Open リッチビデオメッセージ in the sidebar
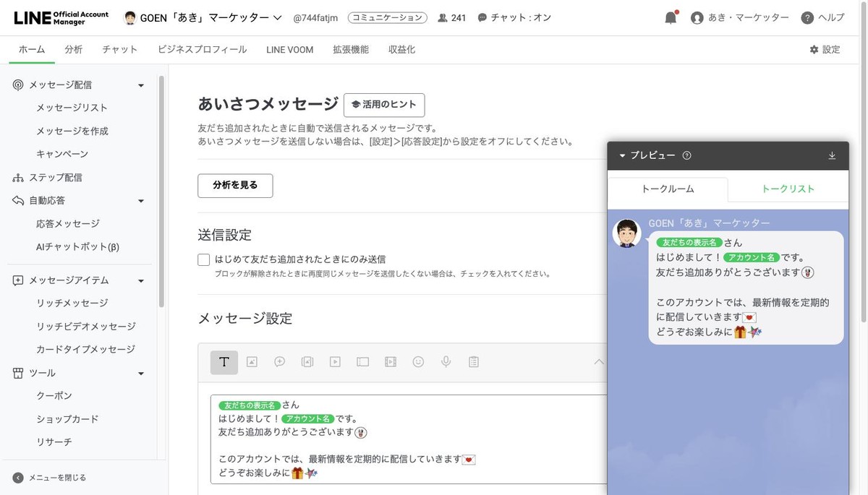Image resolution: width=868 pixels, height=495 pixels. [x=86, y=327]
